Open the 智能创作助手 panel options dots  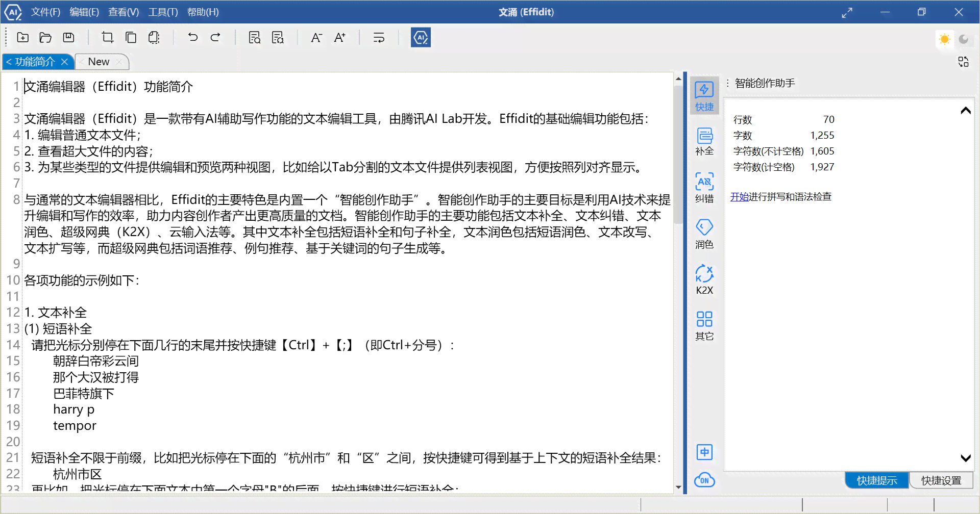coord(728,83)
